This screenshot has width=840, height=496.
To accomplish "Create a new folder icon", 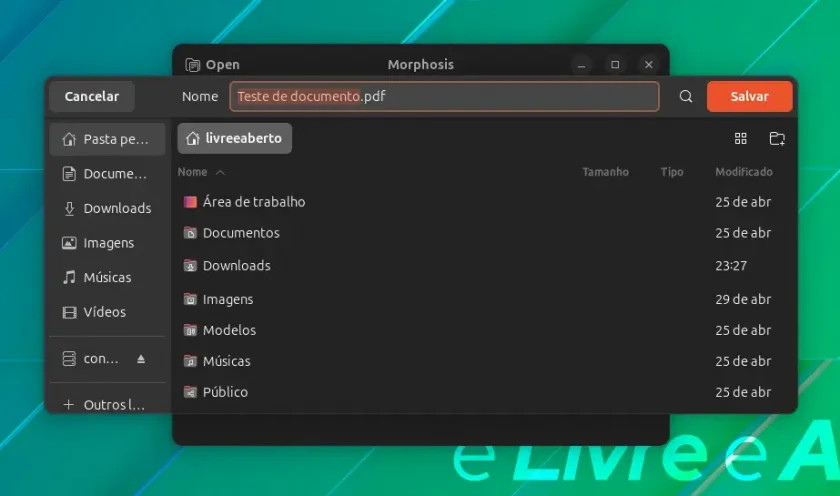I will [x=777, y=139].
